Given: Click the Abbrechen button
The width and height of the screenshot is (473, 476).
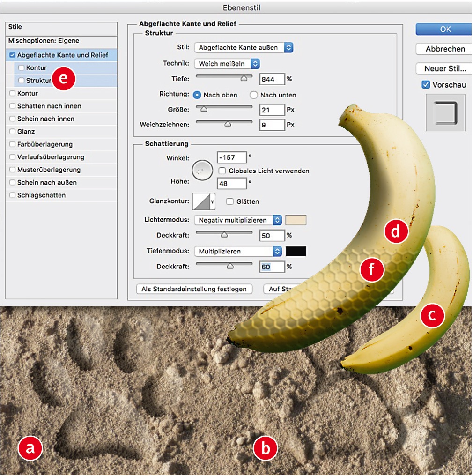Looking at the screenshot, I should (x=444, y=49).
